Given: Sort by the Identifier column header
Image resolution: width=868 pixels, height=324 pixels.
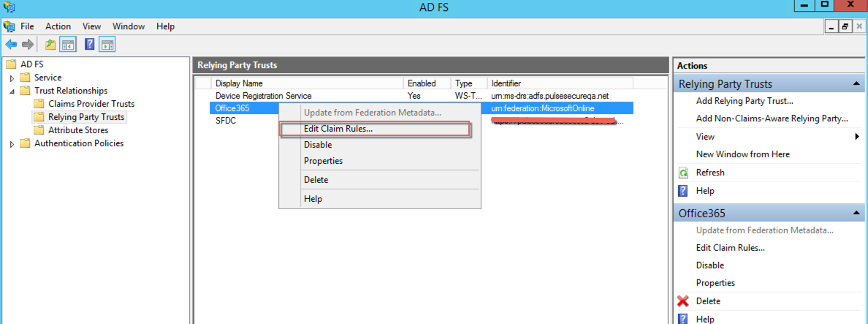Looking at the screenshot, I should [560, 83].
